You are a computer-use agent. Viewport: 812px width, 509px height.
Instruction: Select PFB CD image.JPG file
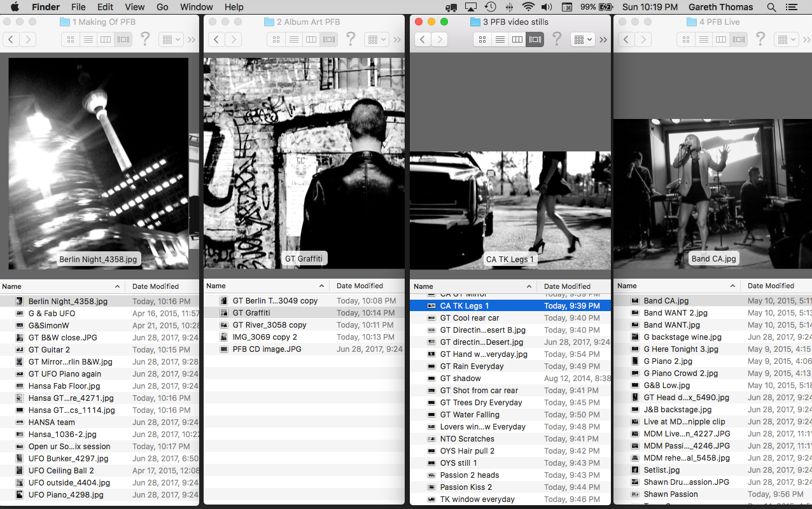click(304, 349)
